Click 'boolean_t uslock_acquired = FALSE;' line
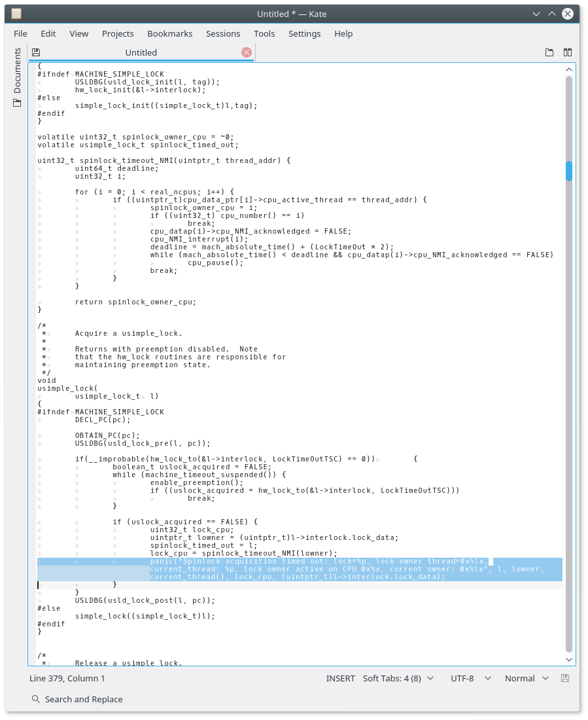 pyautogui.click(x=192, y=467)
